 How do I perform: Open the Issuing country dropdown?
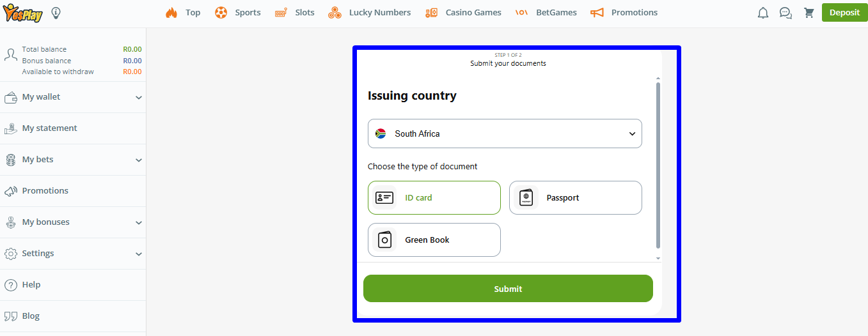[x=505, y=134]
